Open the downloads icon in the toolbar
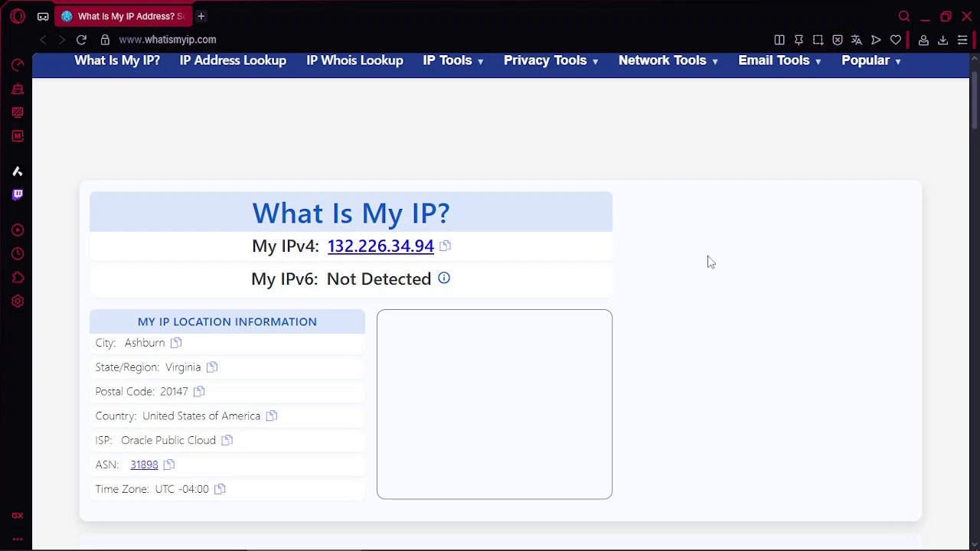980x551 pixels. 943,40
